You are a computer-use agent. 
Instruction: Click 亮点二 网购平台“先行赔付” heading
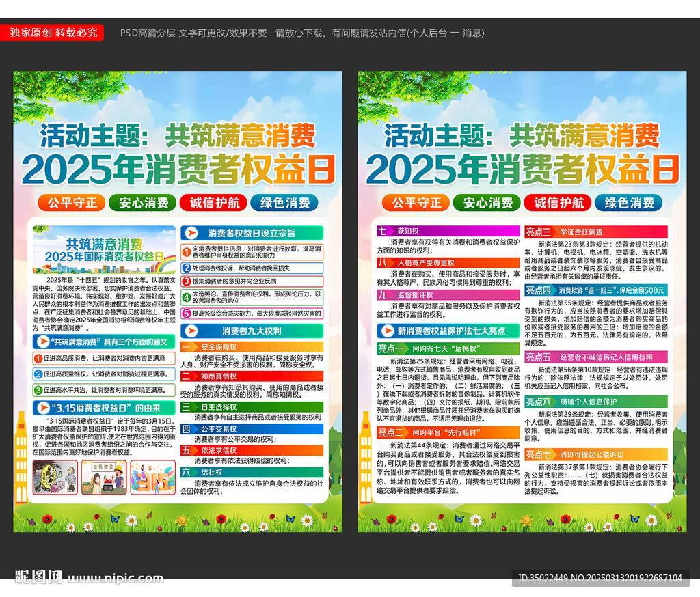coord(448,432)
